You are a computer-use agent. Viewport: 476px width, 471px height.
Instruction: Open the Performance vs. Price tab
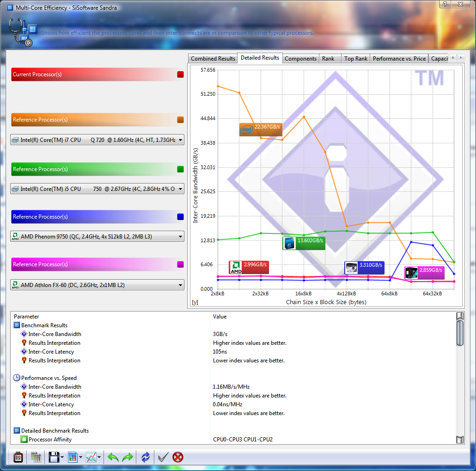click(399, 59)
